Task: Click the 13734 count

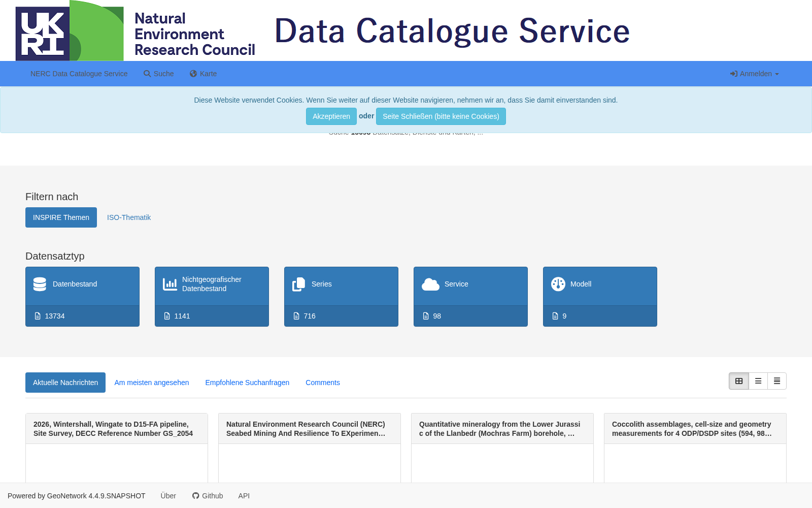Action: [55, 316]
